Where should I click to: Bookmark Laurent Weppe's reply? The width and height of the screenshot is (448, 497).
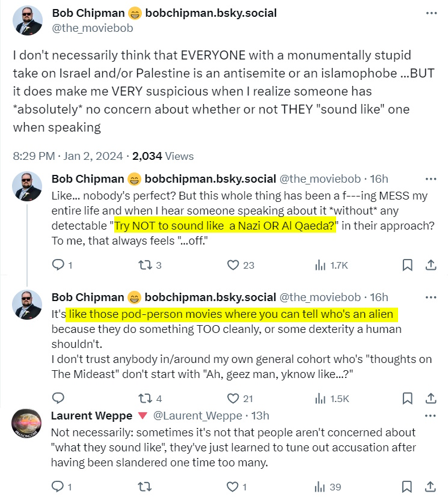pyautogui.click(x=407, y=486)
